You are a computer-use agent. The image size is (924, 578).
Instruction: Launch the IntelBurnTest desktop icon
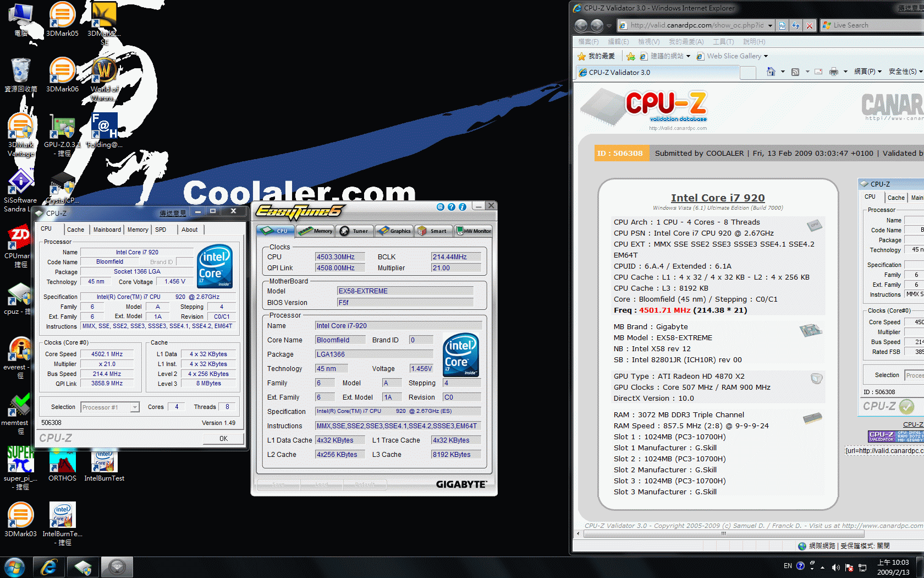pos(104,464)
